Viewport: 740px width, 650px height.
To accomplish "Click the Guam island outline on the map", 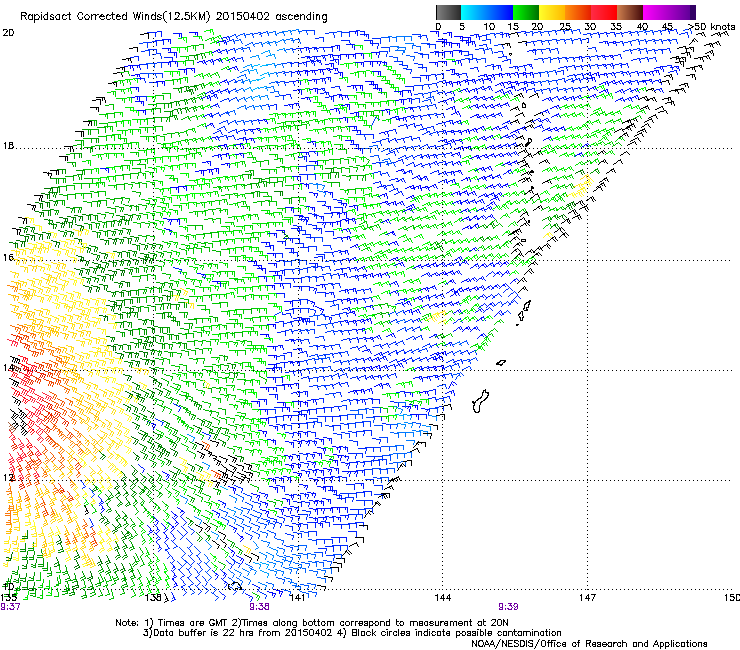I will 480,402.
